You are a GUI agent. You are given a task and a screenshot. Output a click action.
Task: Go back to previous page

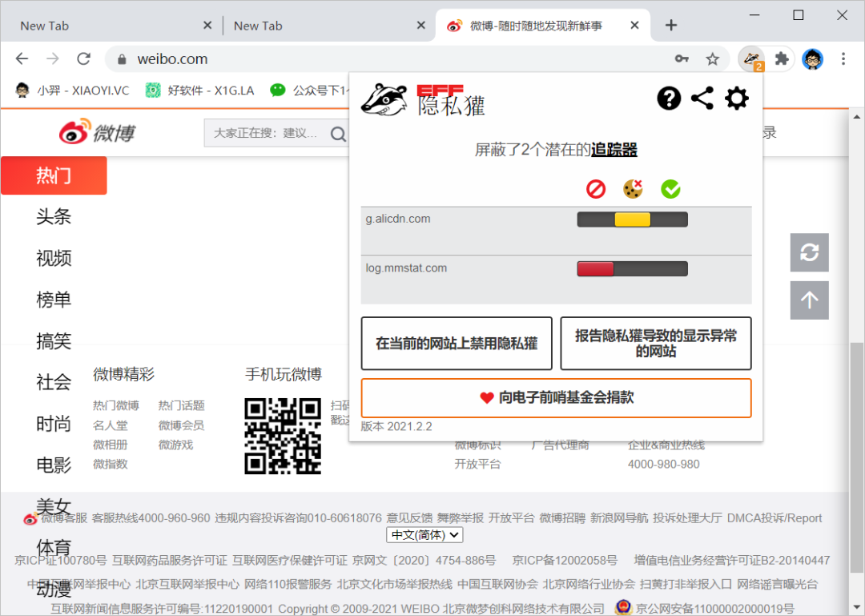[x=22, y=58]
